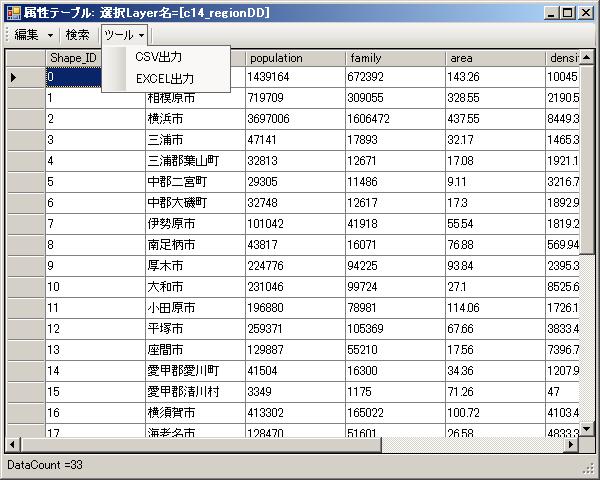Select the cell containing 小田原市
Image resolution: width=600 pixels, height=480 pixels.
pos(194,307)
